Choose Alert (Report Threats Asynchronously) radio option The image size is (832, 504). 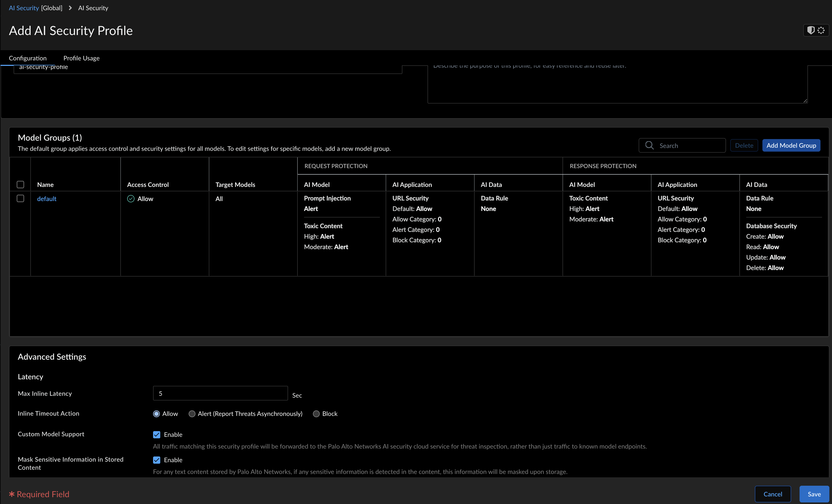tap(192, 414)
